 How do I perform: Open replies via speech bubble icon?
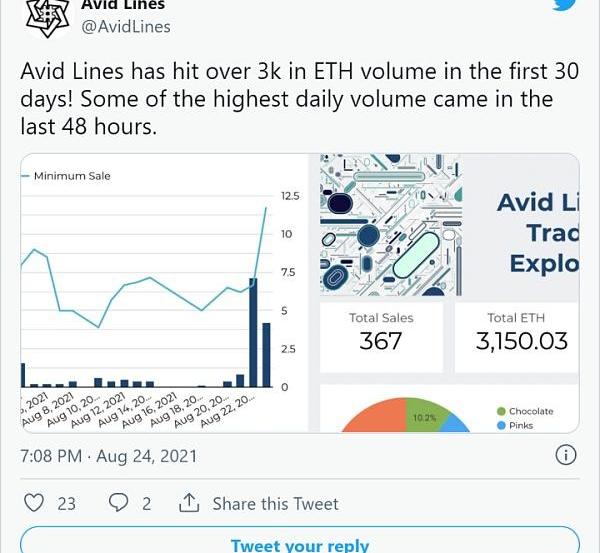pos(118,503)
